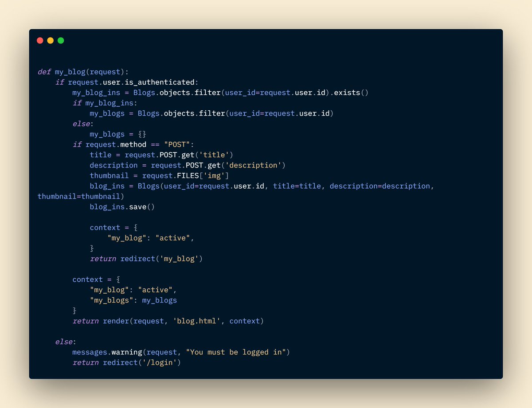This screenshot has height=408, width=532.
Task: Click "my_blogs": my_blogs dictionary entry
Action: (133, 300)
